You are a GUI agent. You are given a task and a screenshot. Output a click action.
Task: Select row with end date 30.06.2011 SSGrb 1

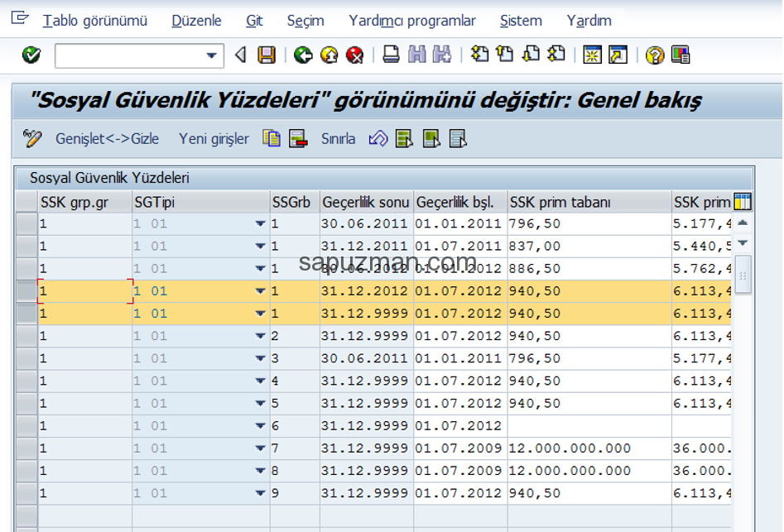[26, 223]
